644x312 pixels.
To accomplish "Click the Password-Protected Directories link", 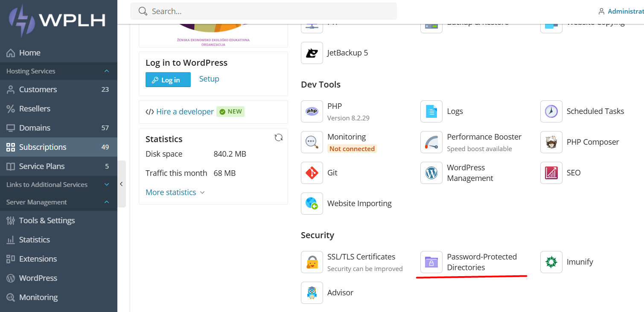I will tap(482, 262).
